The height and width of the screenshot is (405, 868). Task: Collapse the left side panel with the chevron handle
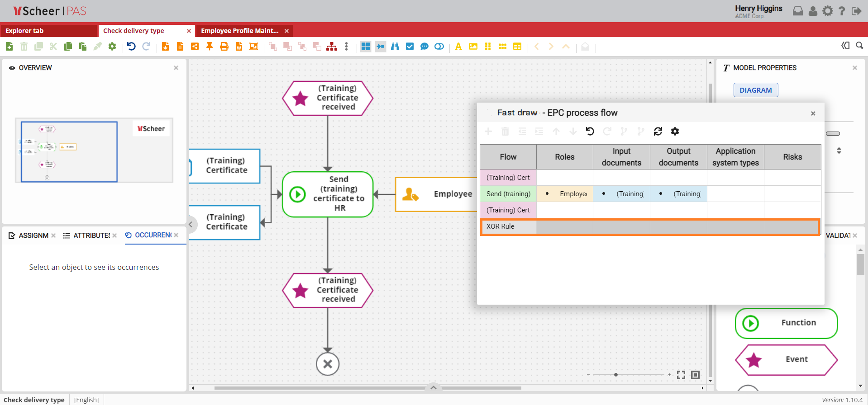pos(191,225)
